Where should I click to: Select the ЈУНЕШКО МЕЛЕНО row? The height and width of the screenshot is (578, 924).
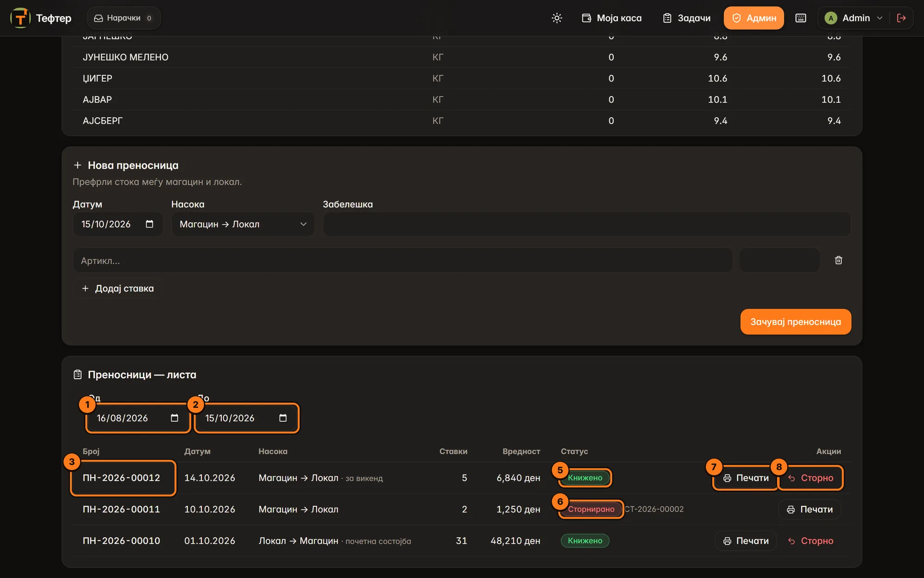coord(462,57)
